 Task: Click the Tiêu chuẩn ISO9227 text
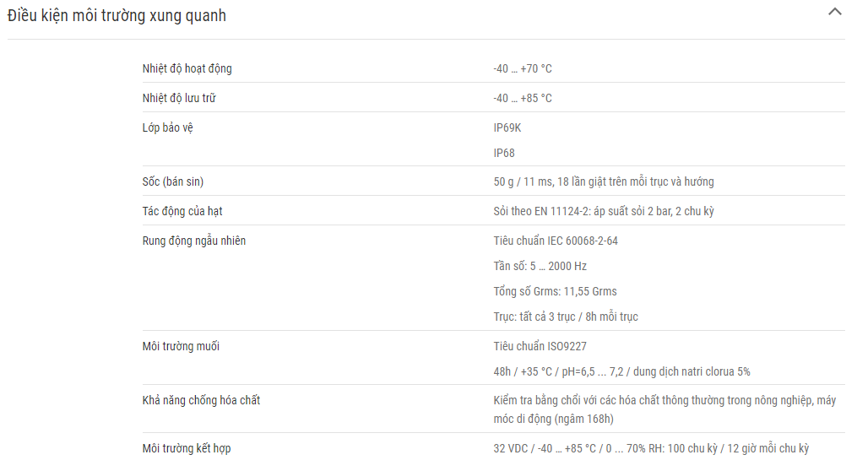[540, 346]
